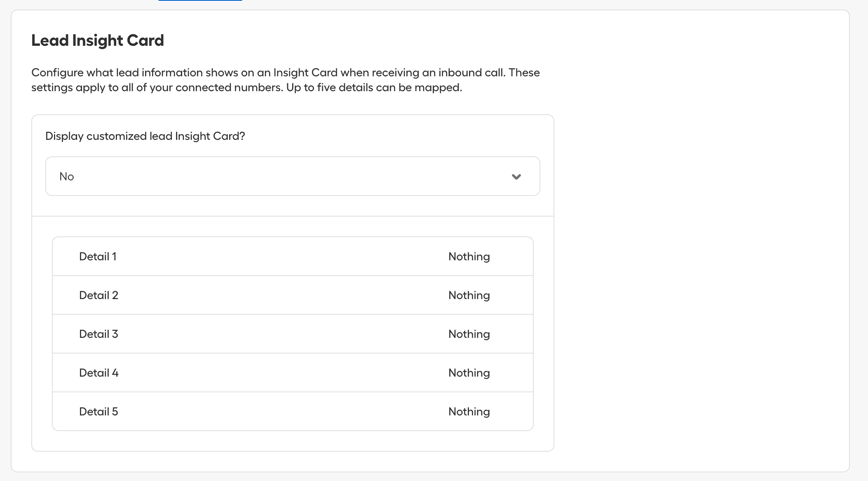
Task: Click the Detail 4 row label
Action: click(99, 373)
